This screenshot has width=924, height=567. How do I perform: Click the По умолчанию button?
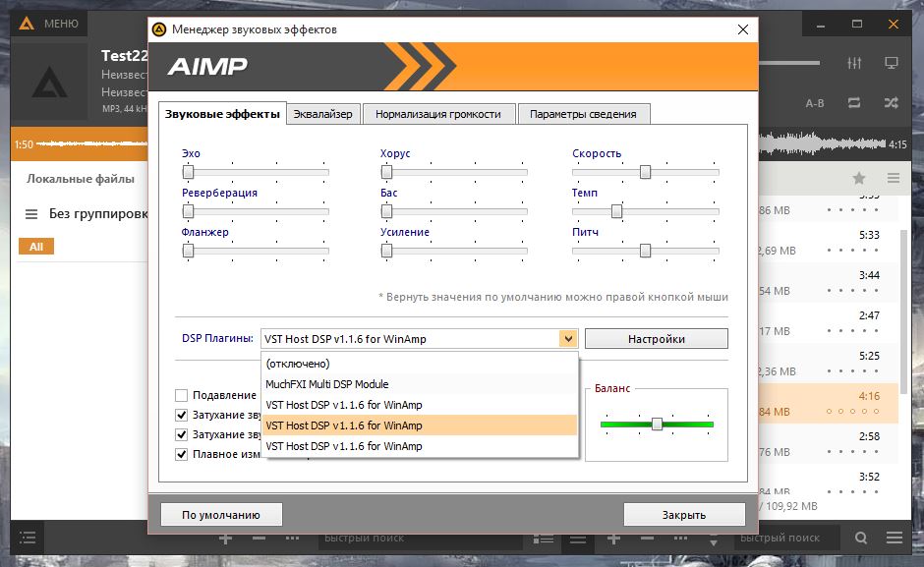pyautogui.click(x=221, y=515)
